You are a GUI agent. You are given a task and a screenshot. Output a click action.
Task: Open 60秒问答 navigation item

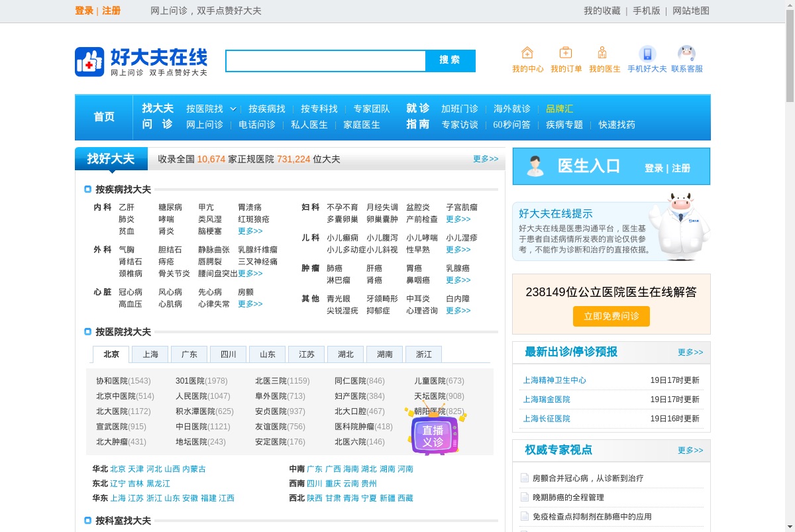(512, 125)
